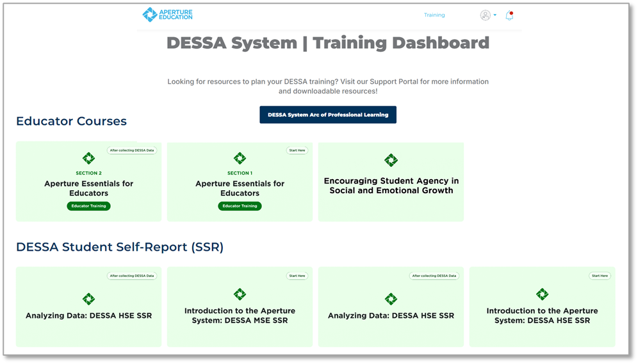Click the icon on Introduction DESSA HSE SSR card
The width and height of the screenshot is (638, 364).
point(542,294)
